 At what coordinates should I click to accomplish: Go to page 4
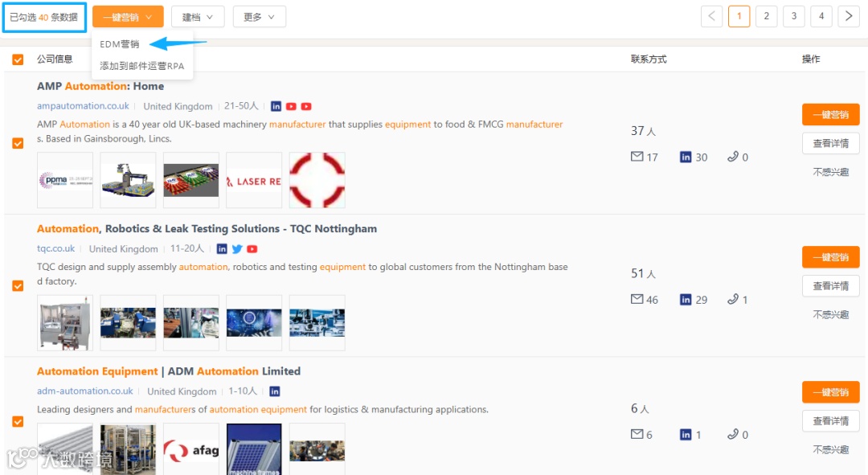pyautogui.click(x=821, y=16)
